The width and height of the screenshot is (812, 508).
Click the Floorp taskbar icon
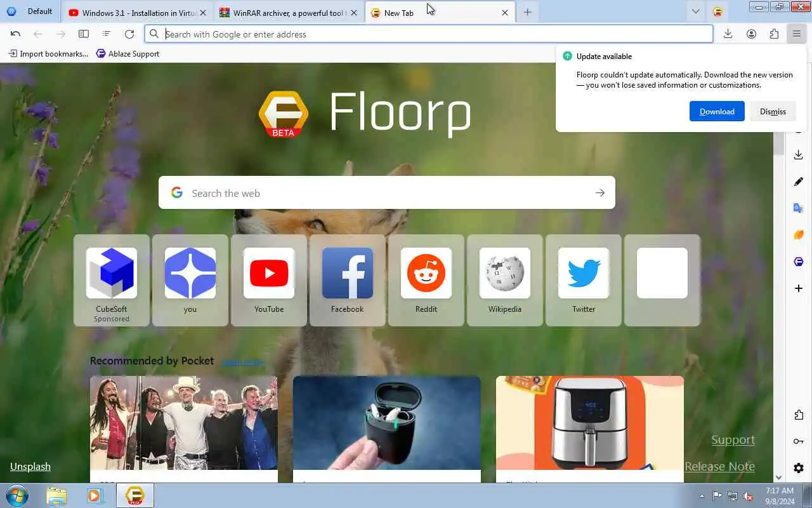[134, 495]
